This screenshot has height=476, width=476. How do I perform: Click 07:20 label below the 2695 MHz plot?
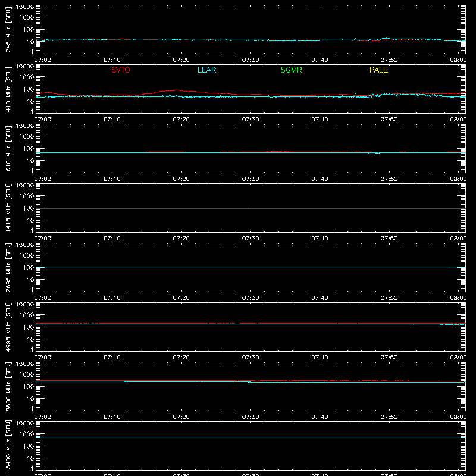[181, 298]
